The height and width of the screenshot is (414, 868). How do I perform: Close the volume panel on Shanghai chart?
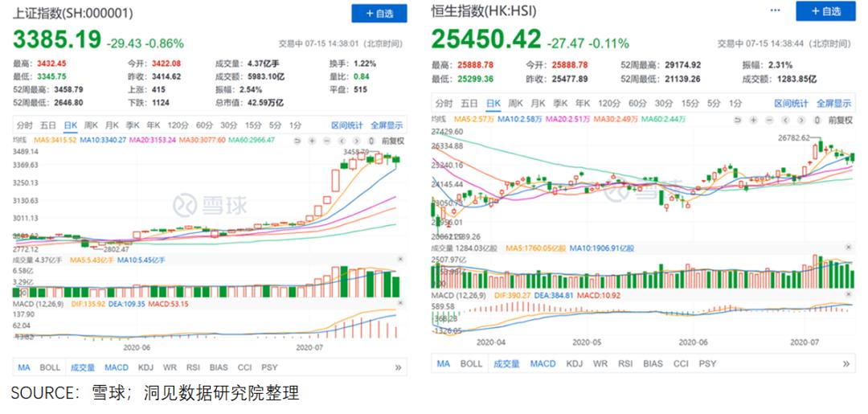click(x=401, y=259)
